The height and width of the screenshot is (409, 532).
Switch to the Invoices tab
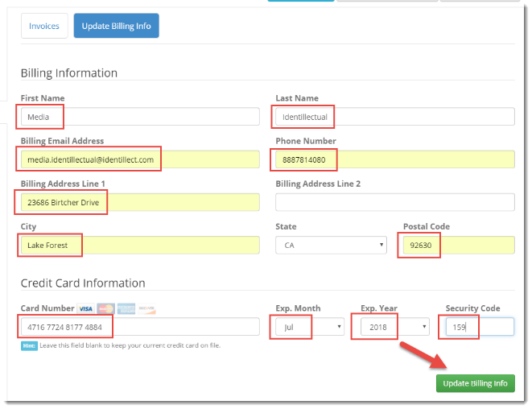[44, 26]
